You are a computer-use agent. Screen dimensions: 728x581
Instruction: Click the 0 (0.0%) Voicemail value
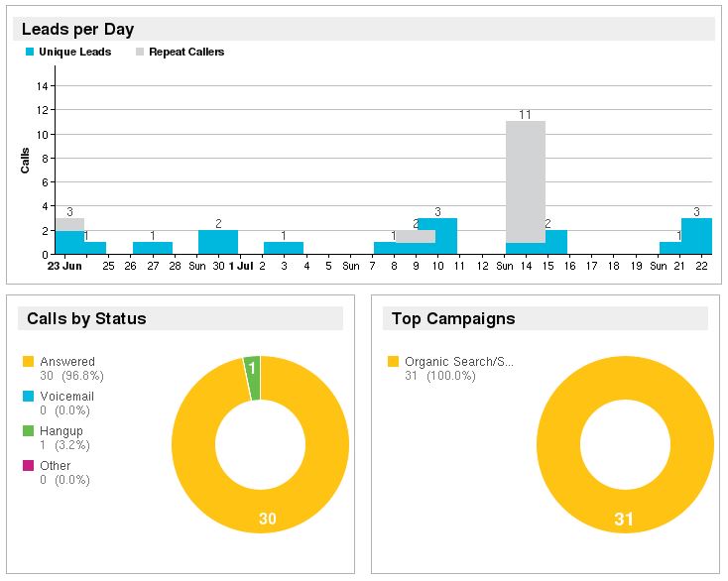tap(64, 410)
